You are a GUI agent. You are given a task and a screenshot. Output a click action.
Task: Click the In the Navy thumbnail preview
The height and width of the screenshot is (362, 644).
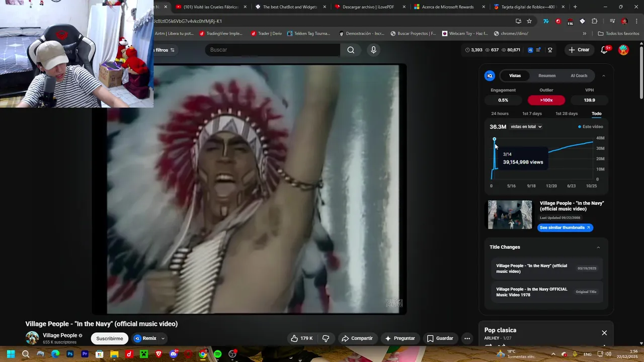point(510,215)
